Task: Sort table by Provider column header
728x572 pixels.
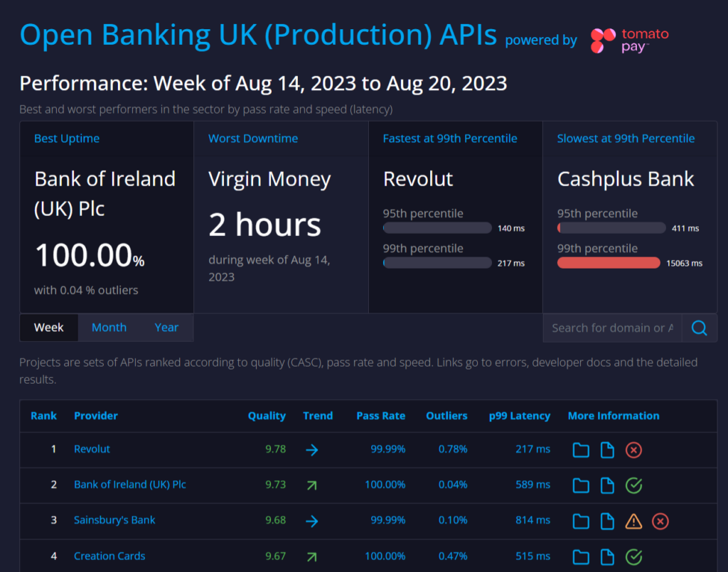Action: point(96,416)
